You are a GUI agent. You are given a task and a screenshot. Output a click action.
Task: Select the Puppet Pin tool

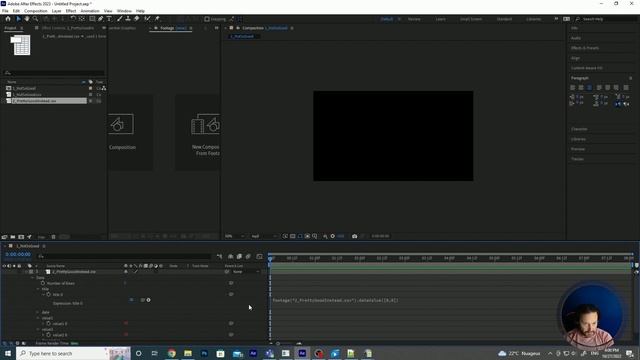coord(157,19)
